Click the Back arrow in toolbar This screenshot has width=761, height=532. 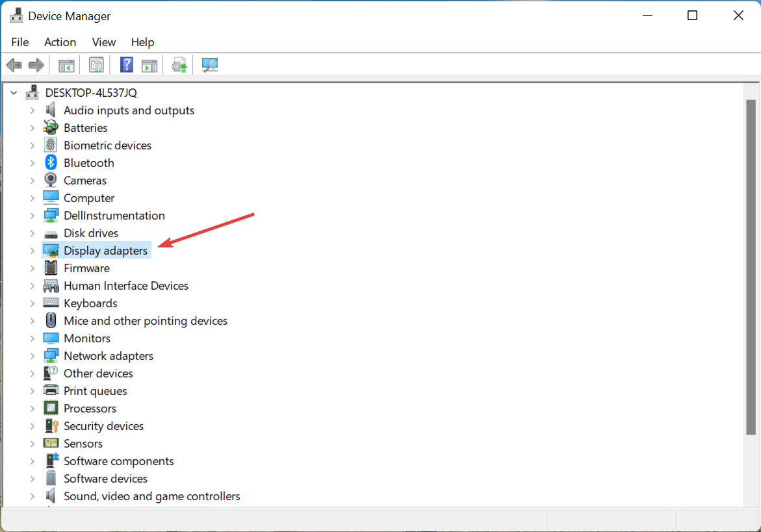coord(14,65)
